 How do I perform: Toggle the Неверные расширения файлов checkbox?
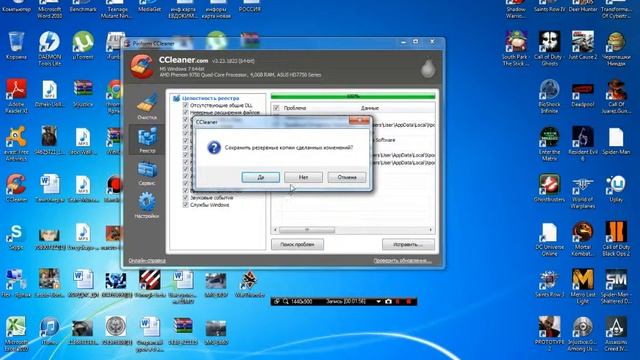pos(186,112)
